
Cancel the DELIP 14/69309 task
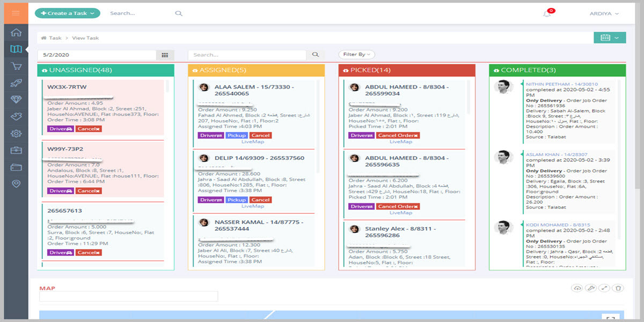pos(260,200)
